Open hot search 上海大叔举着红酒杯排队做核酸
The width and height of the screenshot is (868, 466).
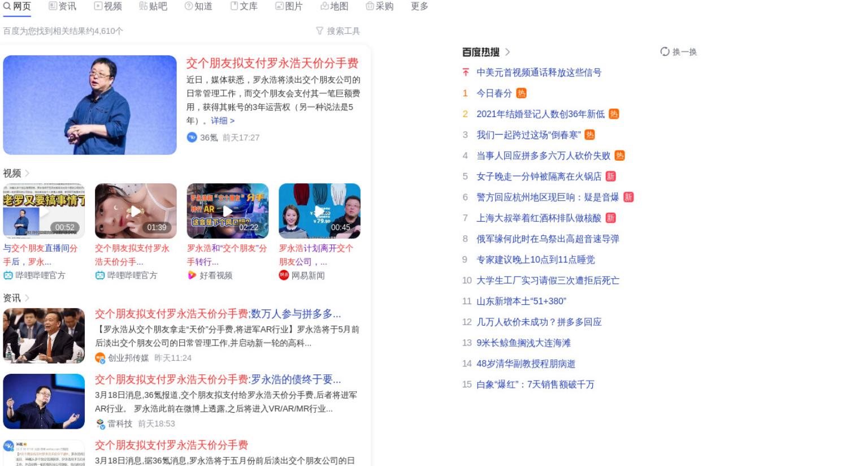click(x=539, y=218)
